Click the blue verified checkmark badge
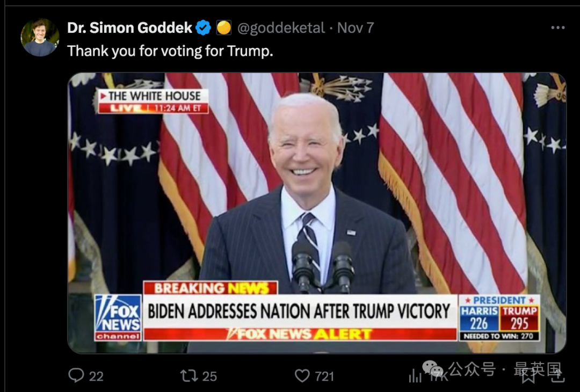 click(x=203, y=28)
